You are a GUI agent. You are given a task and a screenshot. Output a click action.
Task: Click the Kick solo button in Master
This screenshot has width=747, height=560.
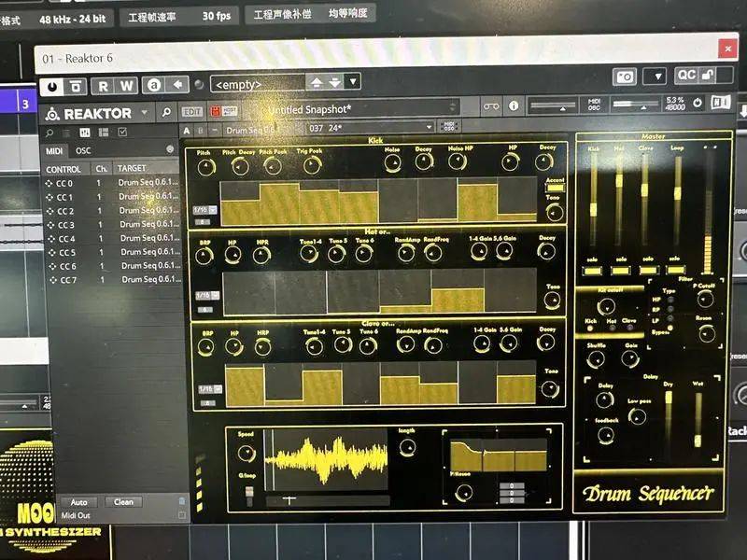593,271
